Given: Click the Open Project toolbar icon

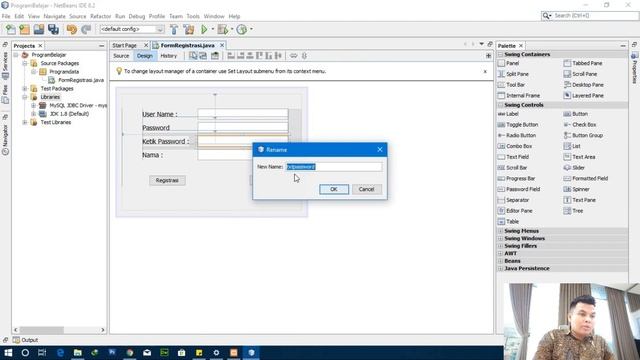Looking at the screenshot, I should [39, 29].
